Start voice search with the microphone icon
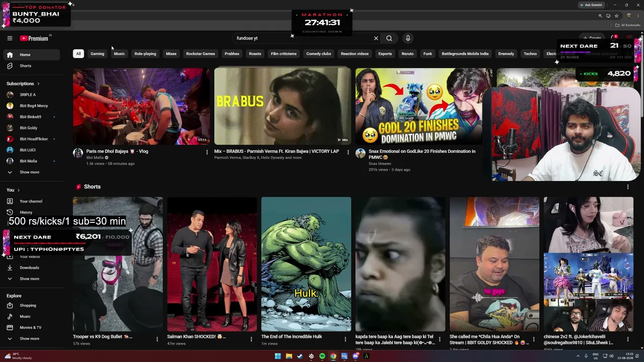The image size is (644, 362). (x=408, y=38)
